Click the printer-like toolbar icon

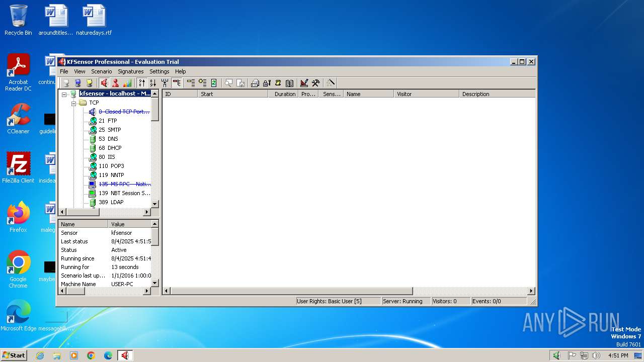(255, 83)
